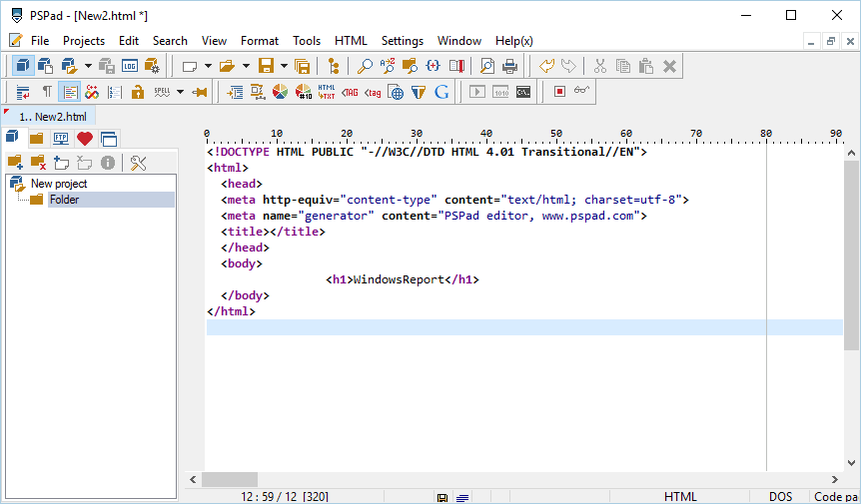Toggle special characters pilcrow icon
The image size is (861, 504).
pyautogui.click(x=47, y=92)
